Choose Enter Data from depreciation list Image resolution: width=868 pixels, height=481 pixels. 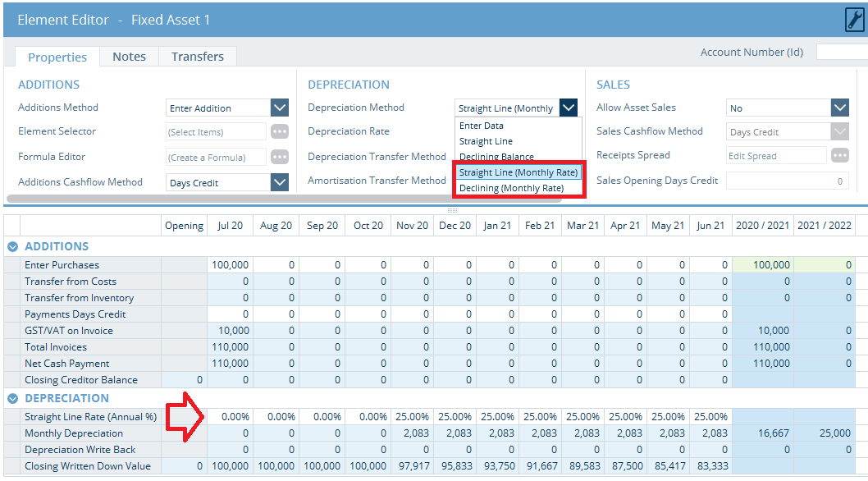(482, 126)
